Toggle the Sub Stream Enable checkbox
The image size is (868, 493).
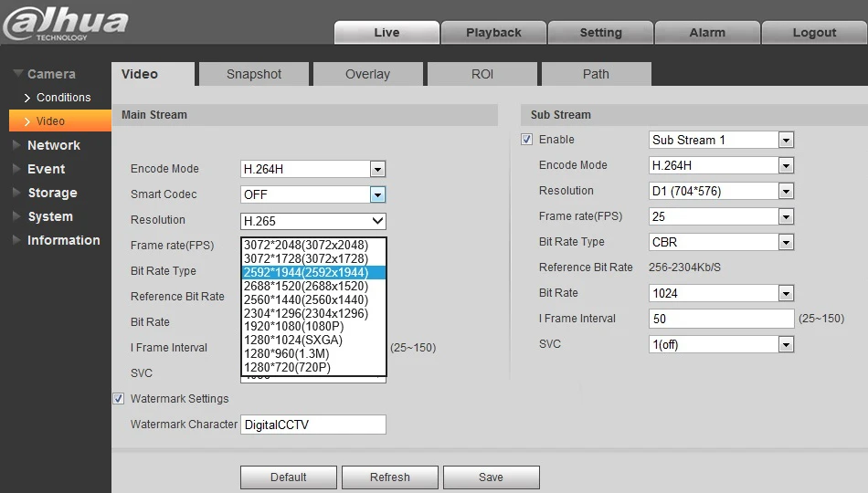(x=526, y=140)
